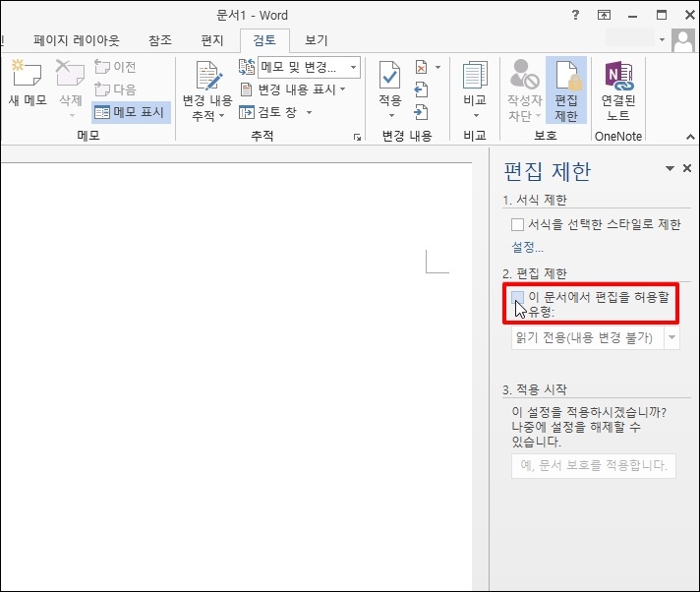Click the next change icon
Screen dimensions: 700x592
coord(421,112)
